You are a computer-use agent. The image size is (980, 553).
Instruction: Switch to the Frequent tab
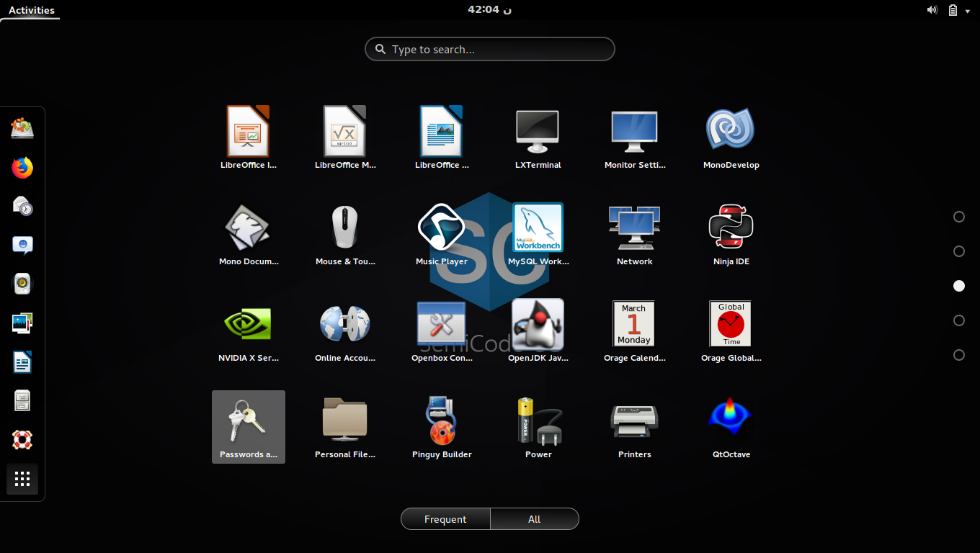tap(445, 519)
